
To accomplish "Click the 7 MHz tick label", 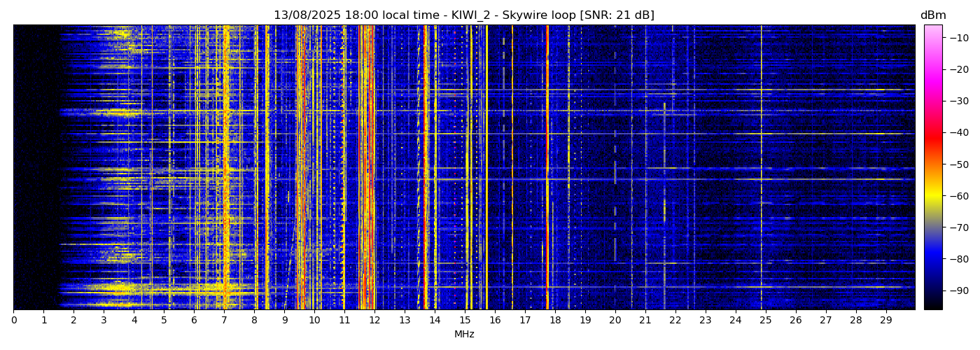I will click(x=224, y=321).
